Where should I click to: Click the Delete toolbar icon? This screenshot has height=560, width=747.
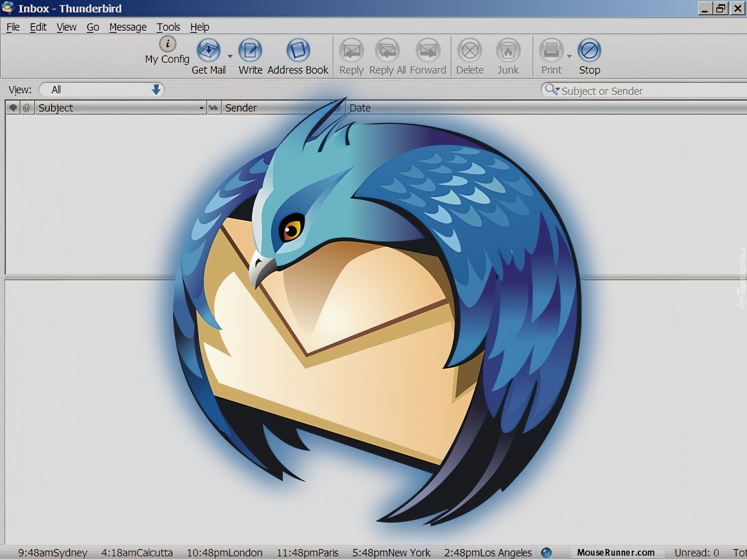470,51
